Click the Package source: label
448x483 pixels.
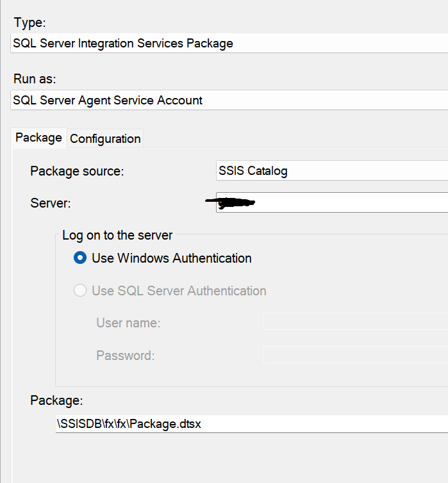click(x=77, y=171)
